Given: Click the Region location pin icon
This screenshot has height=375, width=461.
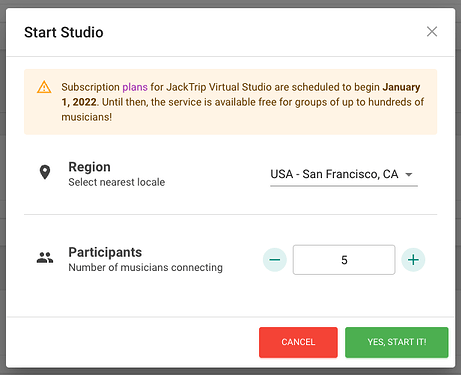Looking at the screenshot, I should [x=45, y=172].
